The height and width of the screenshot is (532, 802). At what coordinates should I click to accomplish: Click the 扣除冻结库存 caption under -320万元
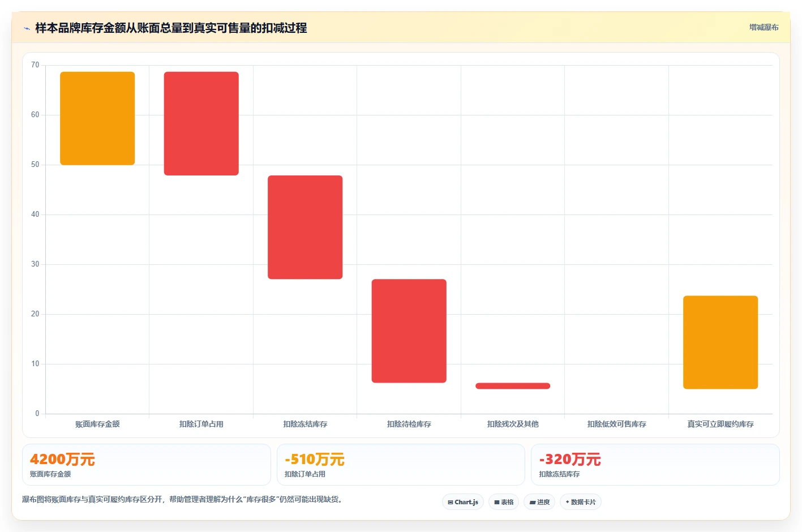[x=559, y=474]
